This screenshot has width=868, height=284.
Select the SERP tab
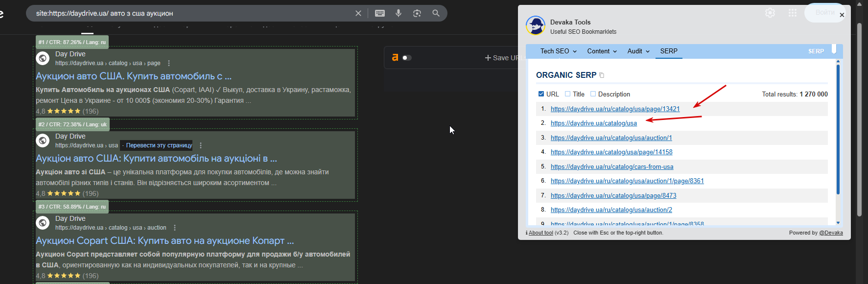click(669, 51)
